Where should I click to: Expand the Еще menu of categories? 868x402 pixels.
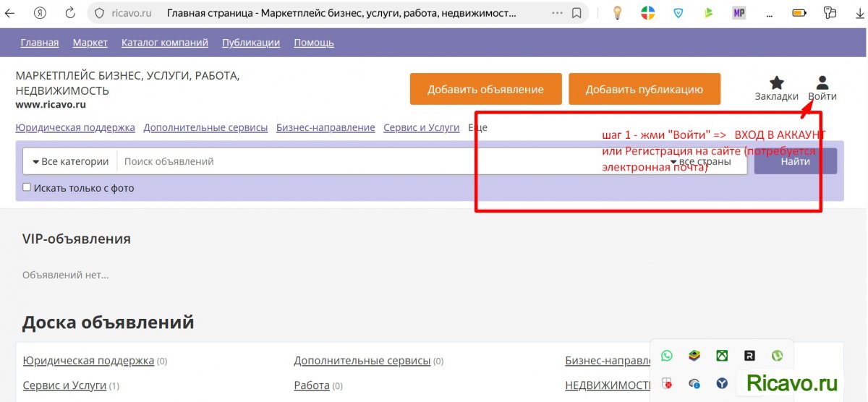click(x=477, y=127)
